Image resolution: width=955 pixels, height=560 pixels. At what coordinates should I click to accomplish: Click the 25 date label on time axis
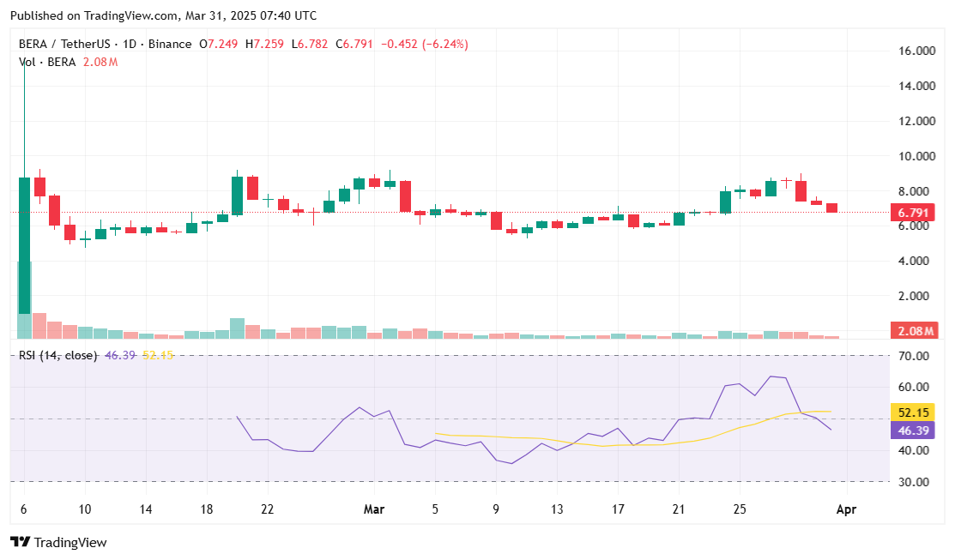[x=740, y=509]
